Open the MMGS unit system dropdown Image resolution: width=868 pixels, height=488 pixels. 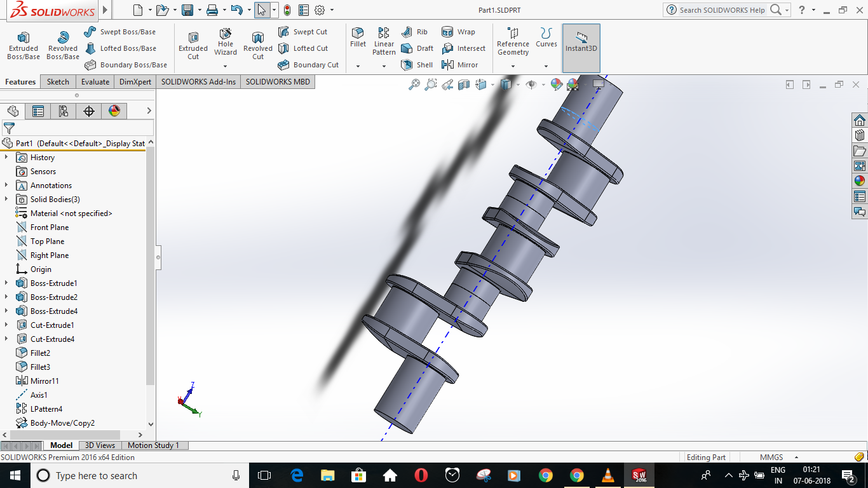click(774, 456)
